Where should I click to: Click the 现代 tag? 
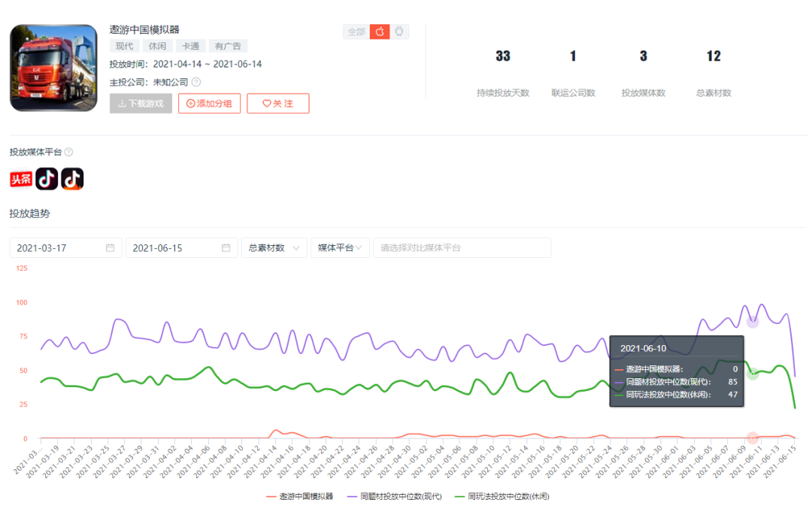coord(124,46)
